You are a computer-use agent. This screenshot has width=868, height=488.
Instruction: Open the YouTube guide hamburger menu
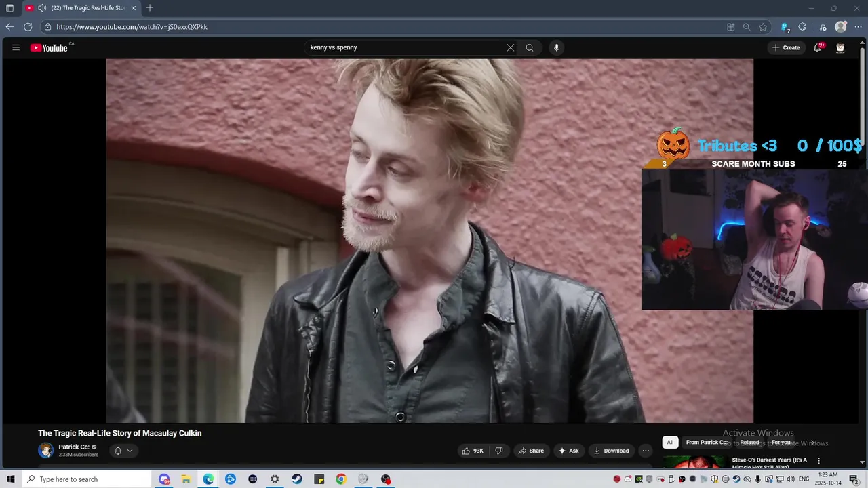click(x=16, y=47)
